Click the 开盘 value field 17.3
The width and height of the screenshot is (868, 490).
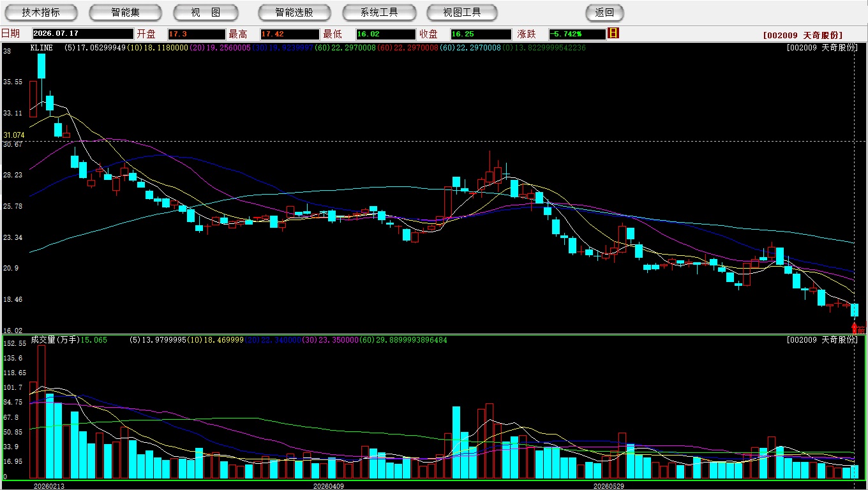tap(197, 34)
